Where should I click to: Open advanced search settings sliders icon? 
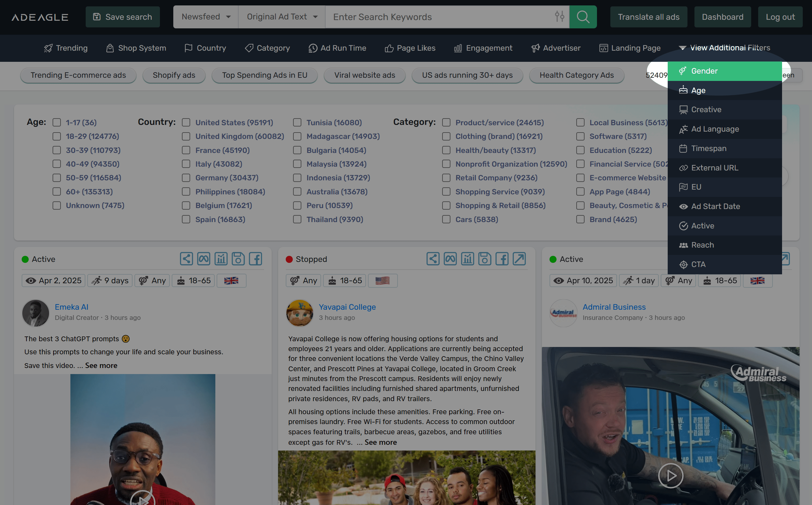click(x=560, y=16)
